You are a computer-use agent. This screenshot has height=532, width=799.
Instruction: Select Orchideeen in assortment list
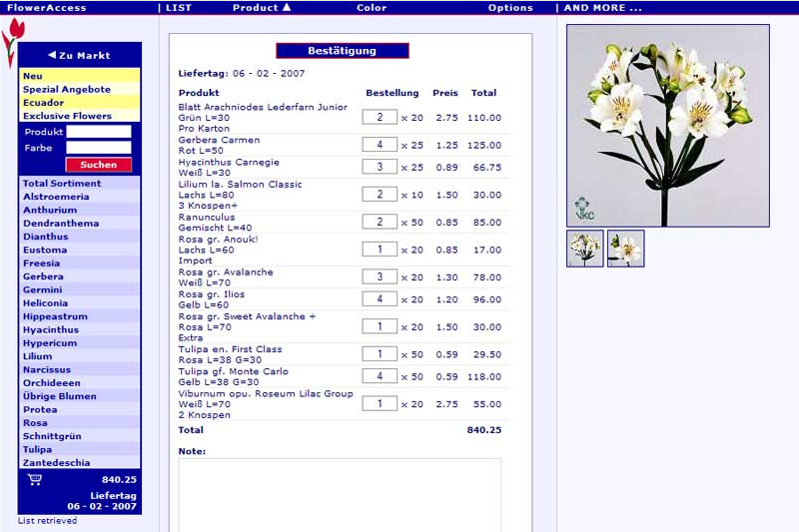pyautogui.click(x=52, y=383)
